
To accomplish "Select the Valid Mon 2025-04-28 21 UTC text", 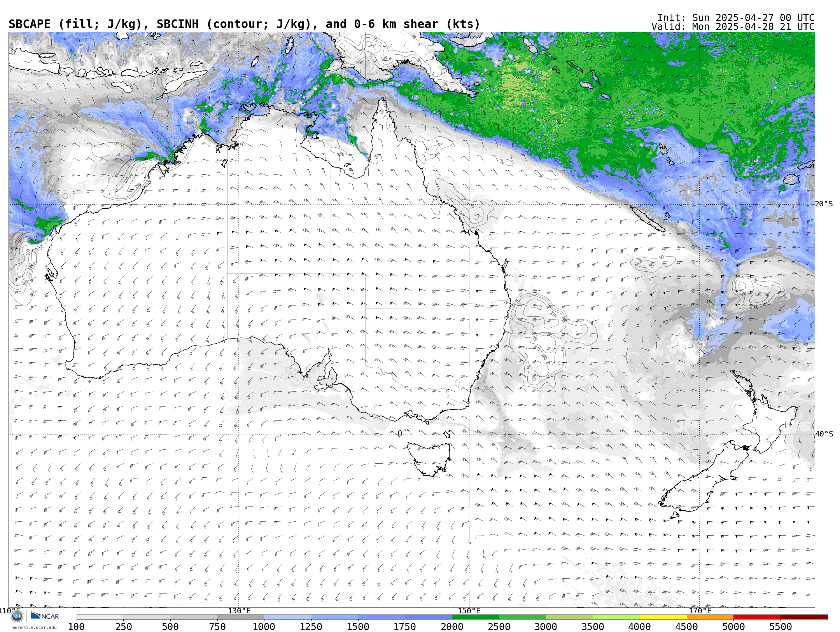I will tap(733, 27).
